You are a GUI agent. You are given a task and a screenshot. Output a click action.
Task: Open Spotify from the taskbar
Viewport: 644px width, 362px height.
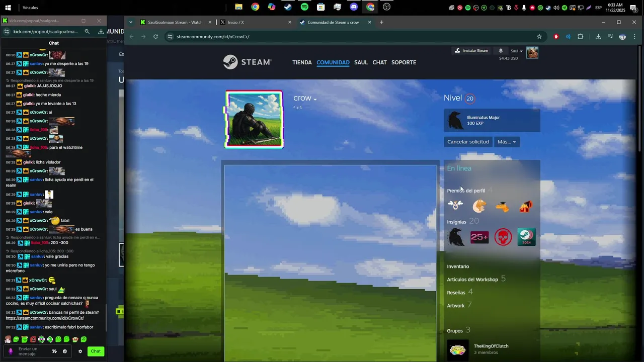tap(304, 7)
